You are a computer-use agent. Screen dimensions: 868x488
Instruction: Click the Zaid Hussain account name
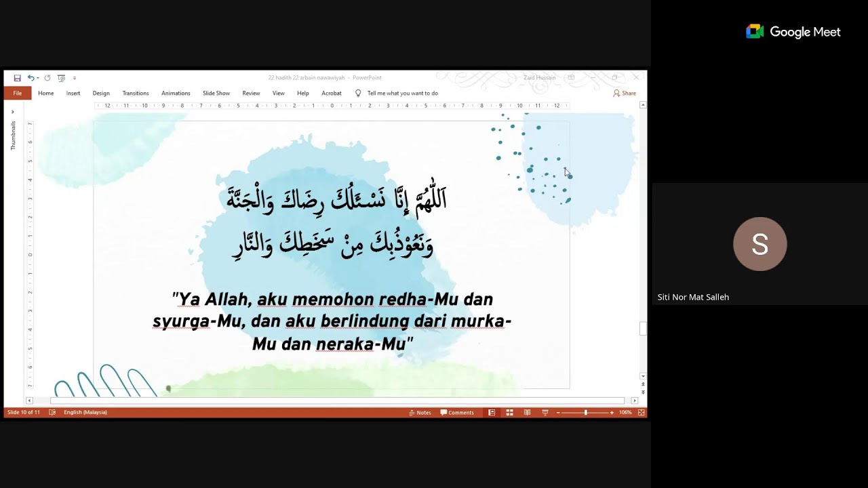tap(540, 78)
